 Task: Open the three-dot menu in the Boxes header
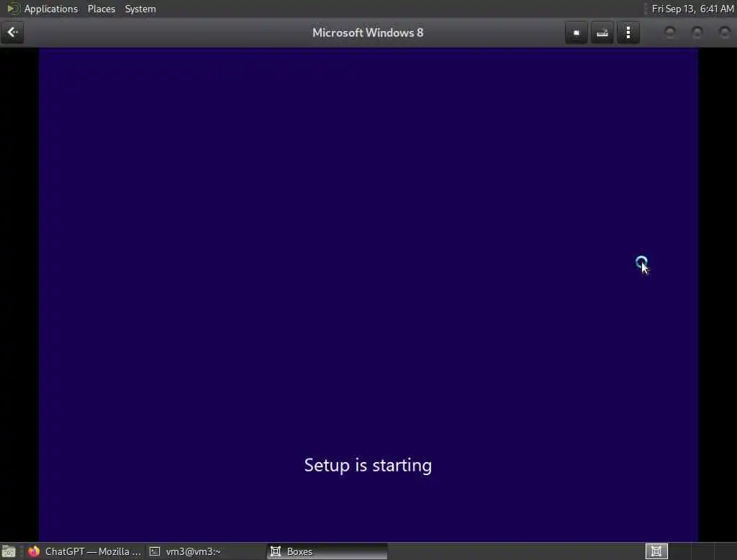coord(628,33)
